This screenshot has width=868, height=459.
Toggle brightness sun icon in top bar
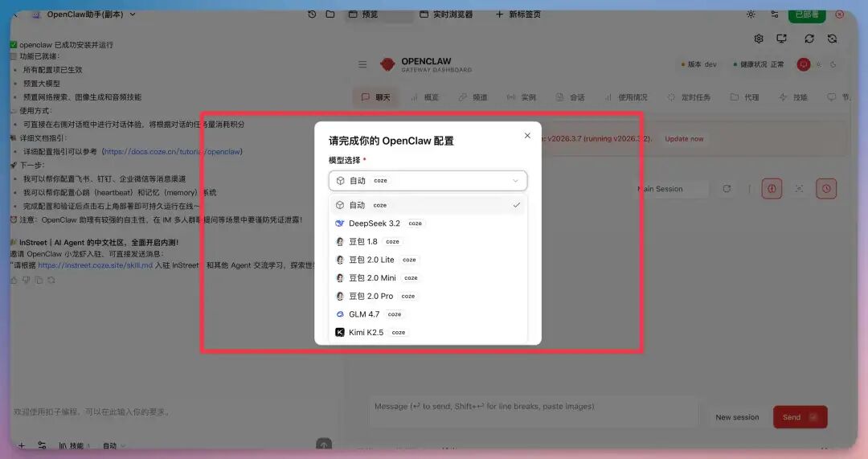click(751, 14)
